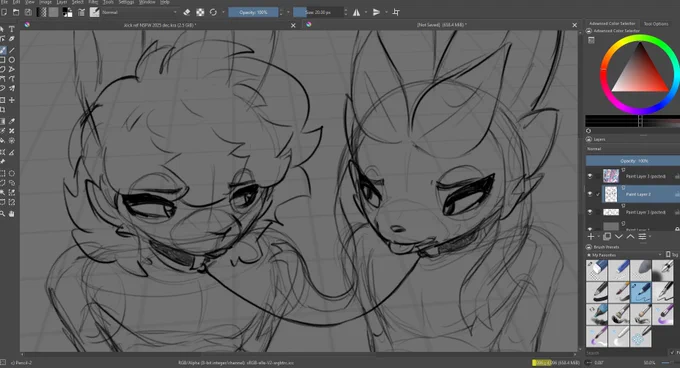Select the Gradient tool

tap(3, 121)
